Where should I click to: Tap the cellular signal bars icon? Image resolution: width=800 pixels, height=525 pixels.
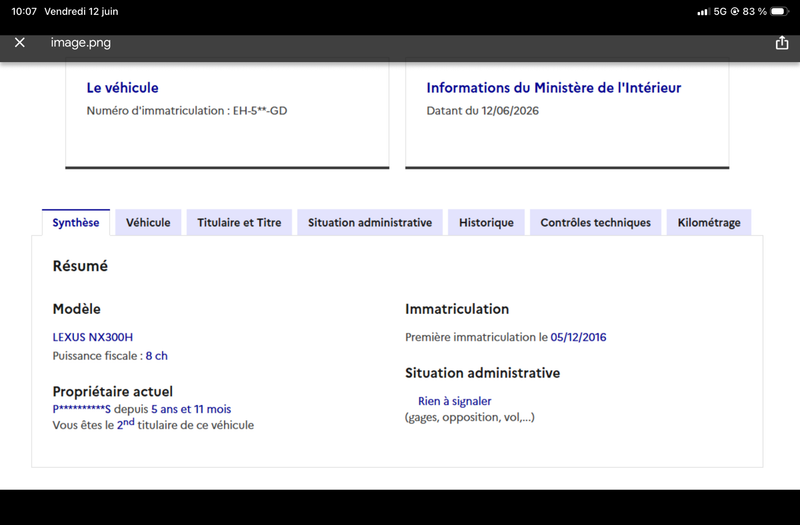(703, 11)
